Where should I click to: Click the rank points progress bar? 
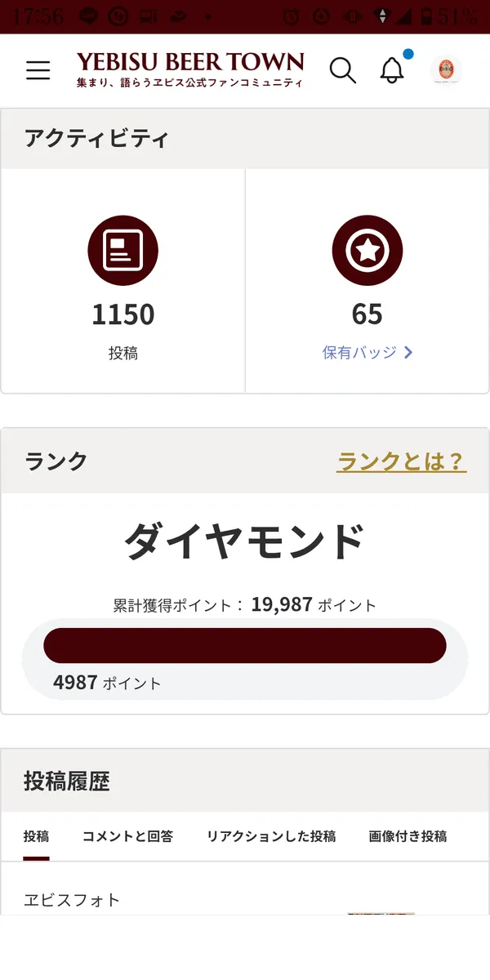(245, 646)
